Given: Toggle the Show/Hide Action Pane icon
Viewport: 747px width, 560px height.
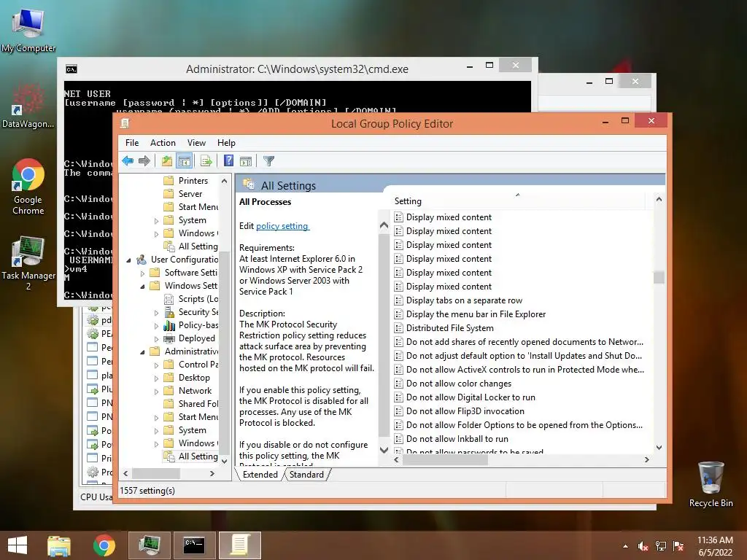Looking at the screenshot, I should click(246, 161).
